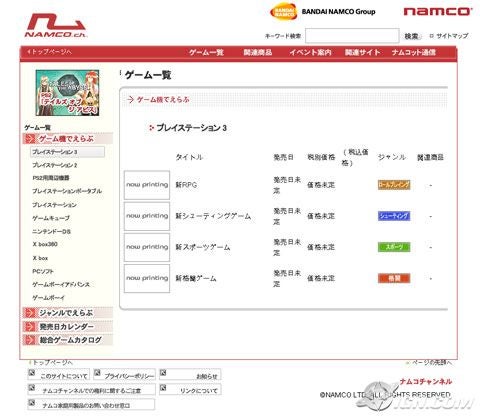The height and width of the screenshot is (417, 480).
Task: Open the プライバシーポリシー footer button
Action: point(125,375)
